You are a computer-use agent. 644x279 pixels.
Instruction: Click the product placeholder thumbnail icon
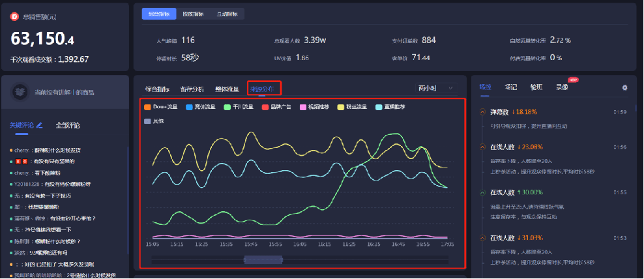tap(21, 93)
